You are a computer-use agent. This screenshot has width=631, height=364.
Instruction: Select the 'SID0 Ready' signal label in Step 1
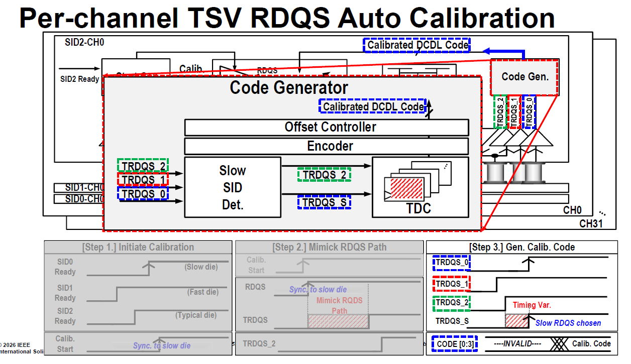coord(65,267)
